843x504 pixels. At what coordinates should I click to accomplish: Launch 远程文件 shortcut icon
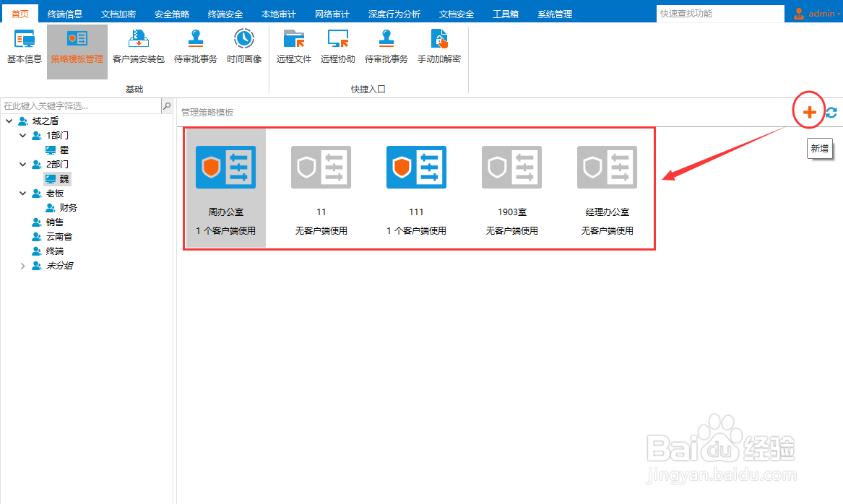point(293,47)
